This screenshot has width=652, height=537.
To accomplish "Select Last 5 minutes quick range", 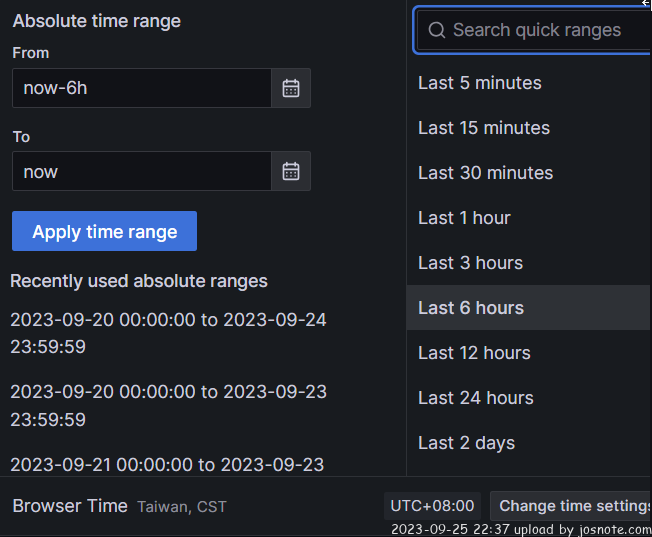I will click(x=479, y=83).
